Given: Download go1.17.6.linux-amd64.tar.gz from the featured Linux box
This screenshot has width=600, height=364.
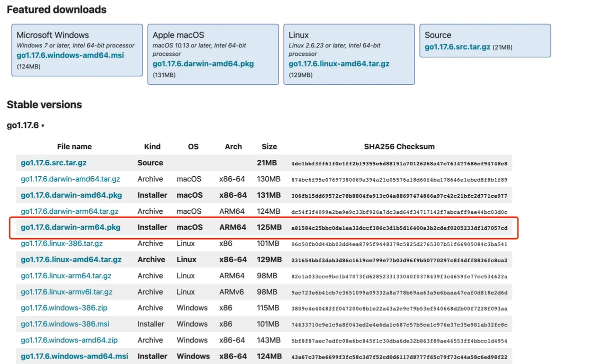Looking at the screenshot, I should pyautogui.click(x=339, y=64).
